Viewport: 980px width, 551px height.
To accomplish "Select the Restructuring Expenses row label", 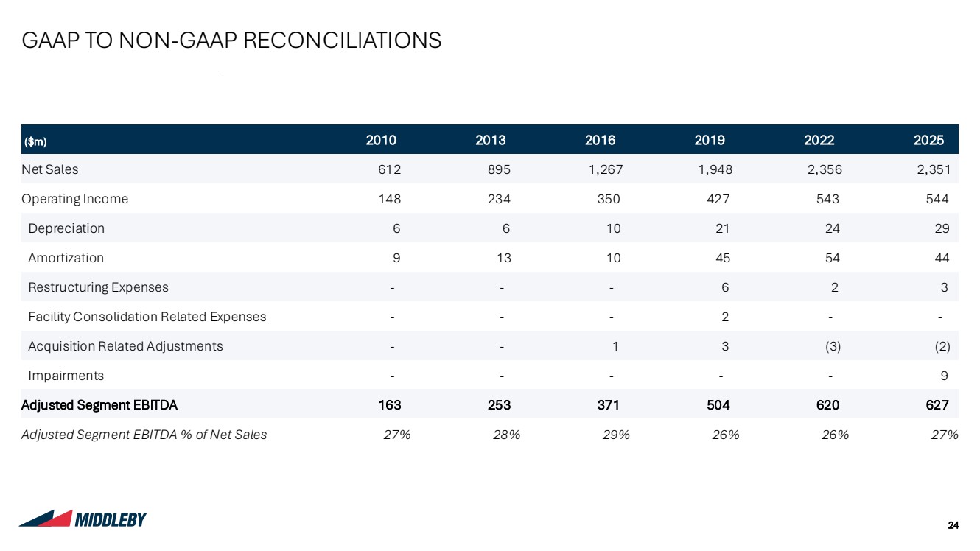I will pos(98,287).
